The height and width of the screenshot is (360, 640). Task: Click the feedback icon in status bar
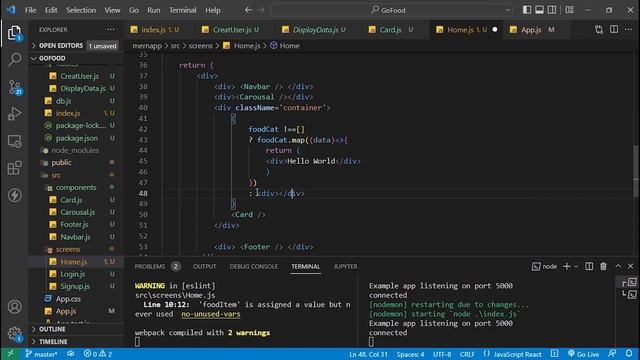click(612, 354)
